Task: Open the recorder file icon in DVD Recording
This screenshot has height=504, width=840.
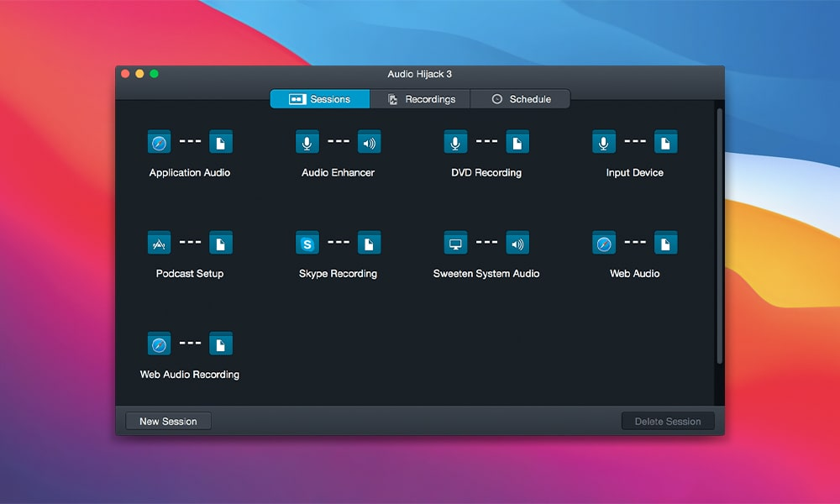Action: pos(517,142)
